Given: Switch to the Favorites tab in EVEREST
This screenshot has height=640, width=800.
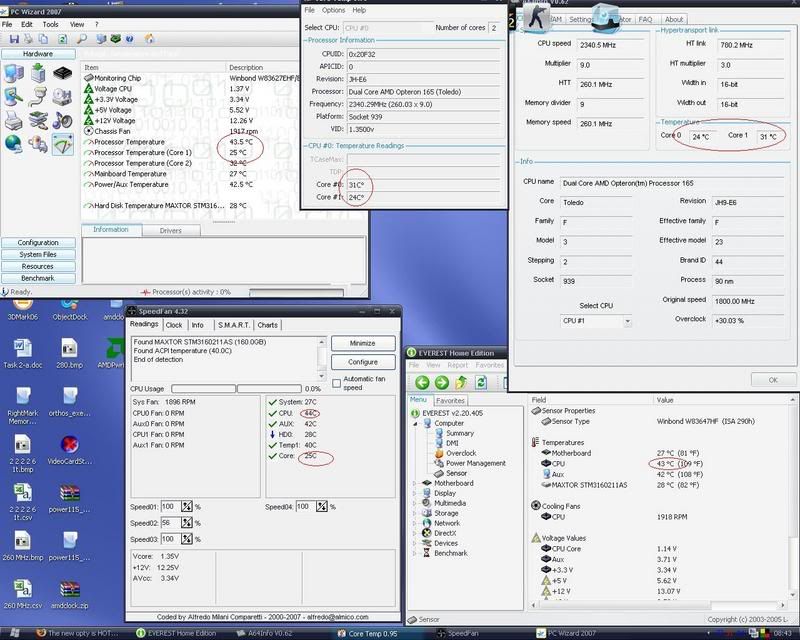Looking at the screenshot, I should [450, 401].
